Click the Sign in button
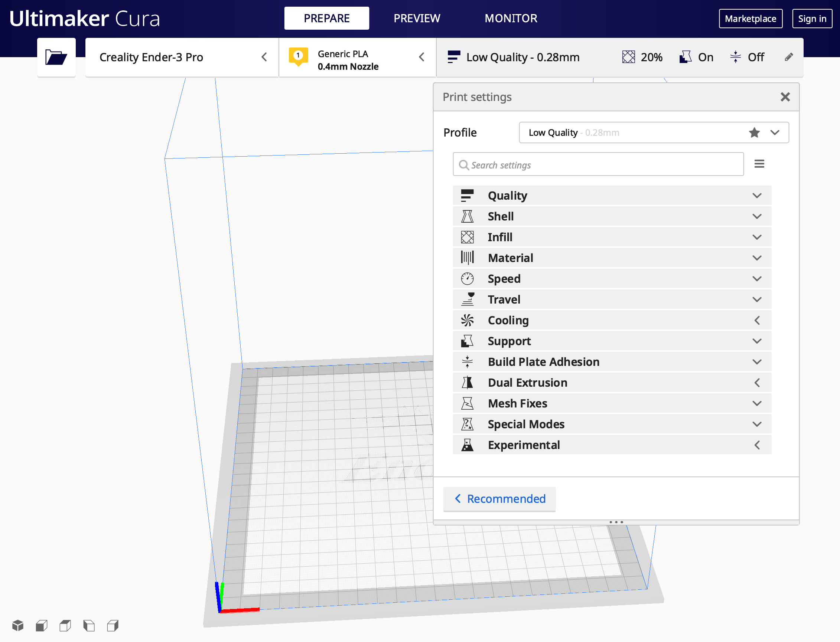The image size is (840, 642). (812, 18)
